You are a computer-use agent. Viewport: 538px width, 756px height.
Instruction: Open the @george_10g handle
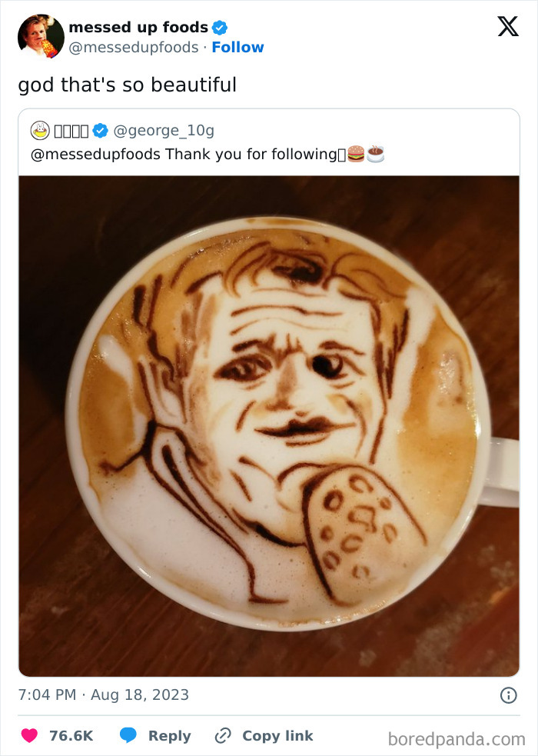(x=163, y=131)
